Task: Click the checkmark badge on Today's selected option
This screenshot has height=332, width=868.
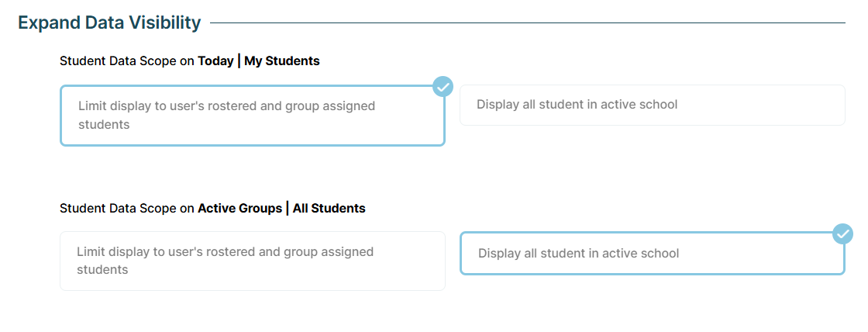Action: 443,87
